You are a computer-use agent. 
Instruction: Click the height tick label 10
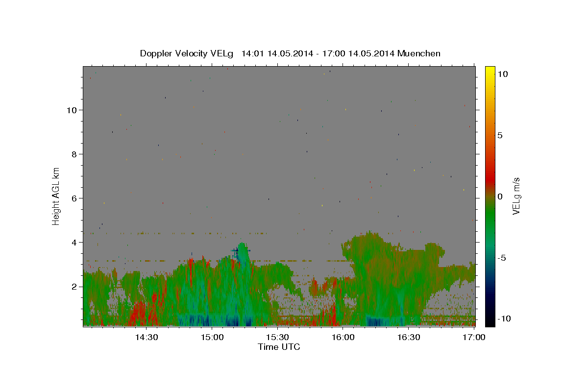click(73, 110)
